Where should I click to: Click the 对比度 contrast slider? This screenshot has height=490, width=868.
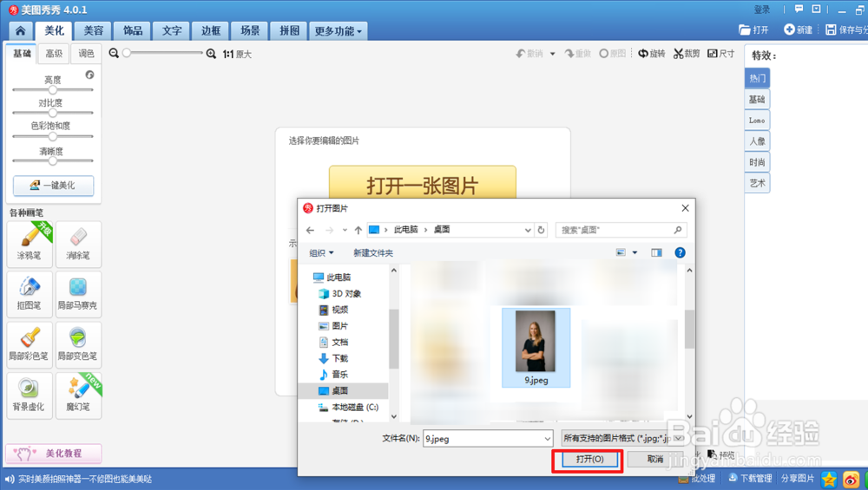coord(53,113)
